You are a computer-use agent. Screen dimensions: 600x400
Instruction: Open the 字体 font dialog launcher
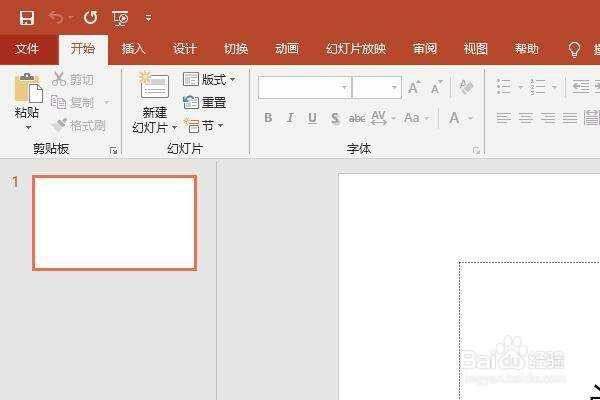476,151
